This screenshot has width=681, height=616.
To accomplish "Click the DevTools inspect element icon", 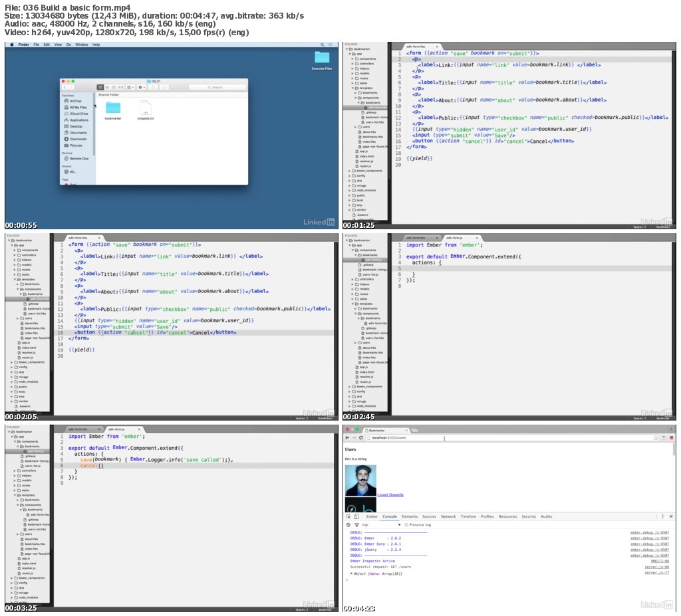I will coord(348,516).
